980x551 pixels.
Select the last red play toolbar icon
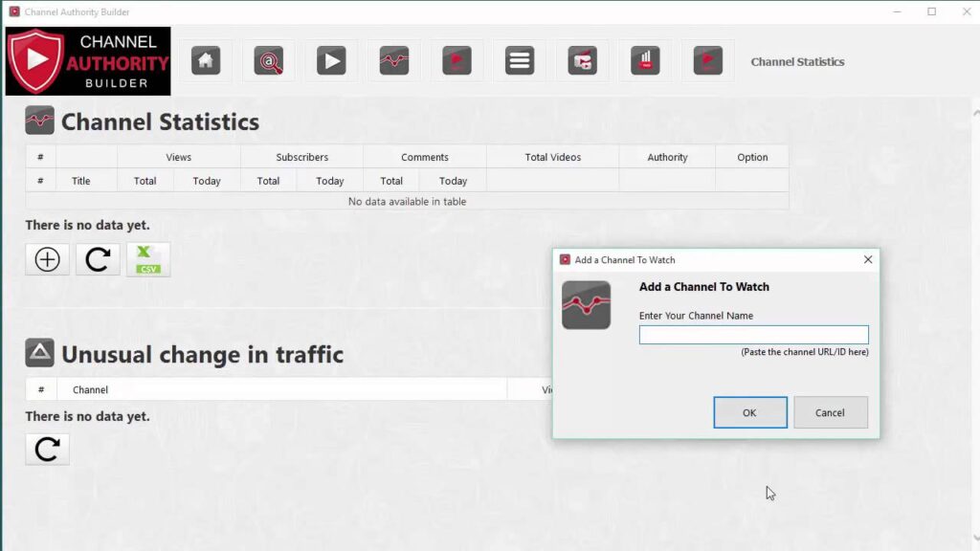tap(708, 60)
